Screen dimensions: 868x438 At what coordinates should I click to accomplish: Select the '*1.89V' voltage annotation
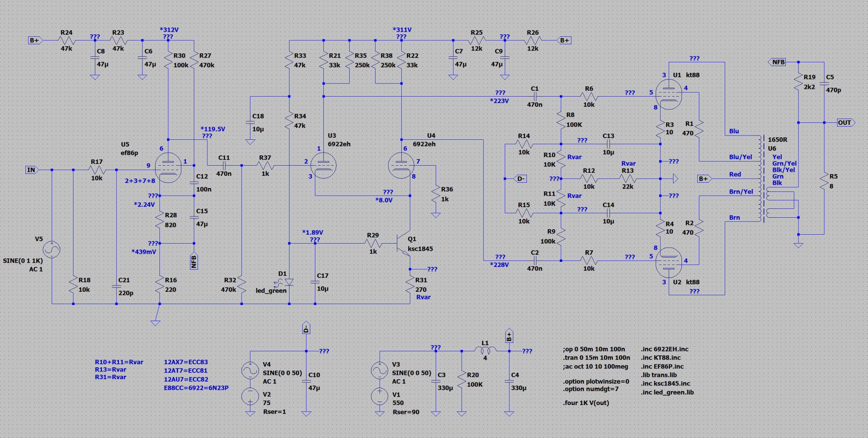(x=313, y=232)
